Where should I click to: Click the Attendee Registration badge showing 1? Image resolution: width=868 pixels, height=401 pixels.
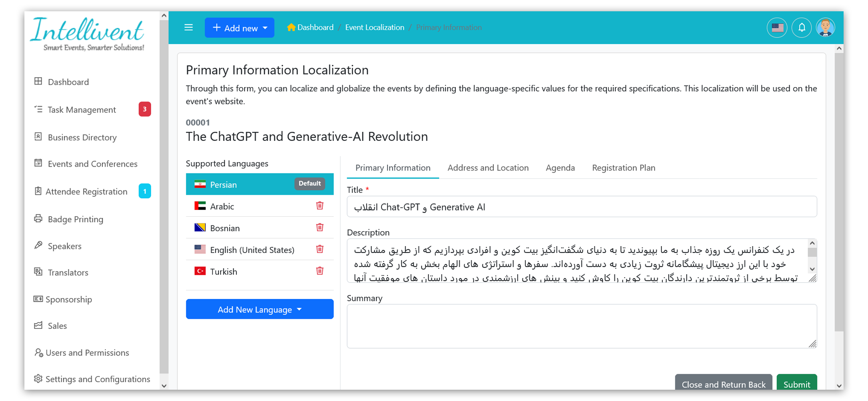pyautogui.click(x=145, y=191)
